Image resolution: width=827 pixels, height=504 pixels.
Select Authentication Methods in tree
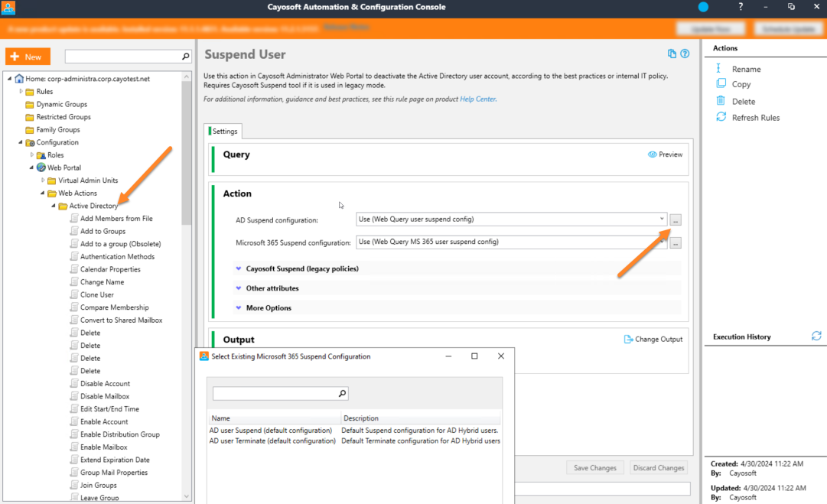point(117,257)
